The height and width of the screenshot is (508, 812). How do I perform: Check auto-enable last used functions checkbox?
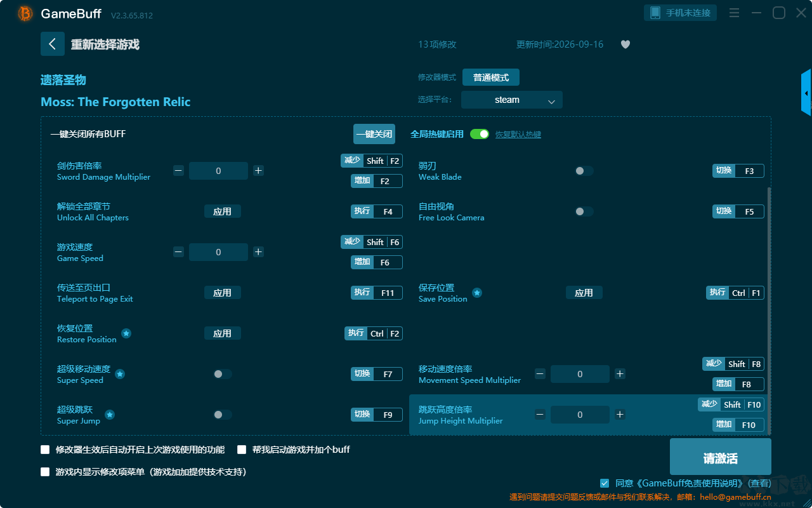(45, 450)
